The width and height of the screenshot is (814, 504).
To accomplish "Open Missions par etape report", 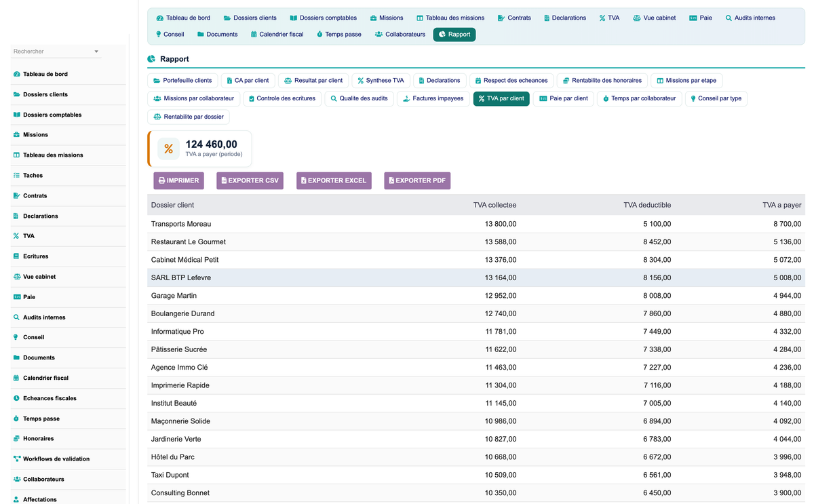I will [686, 80].
